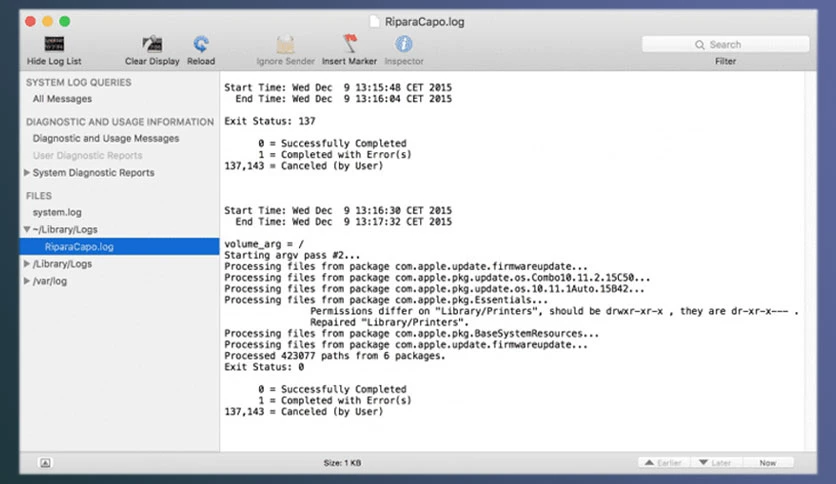Click the 10.11.1Auto.15B42 package log line

click(x=435, y=288)
